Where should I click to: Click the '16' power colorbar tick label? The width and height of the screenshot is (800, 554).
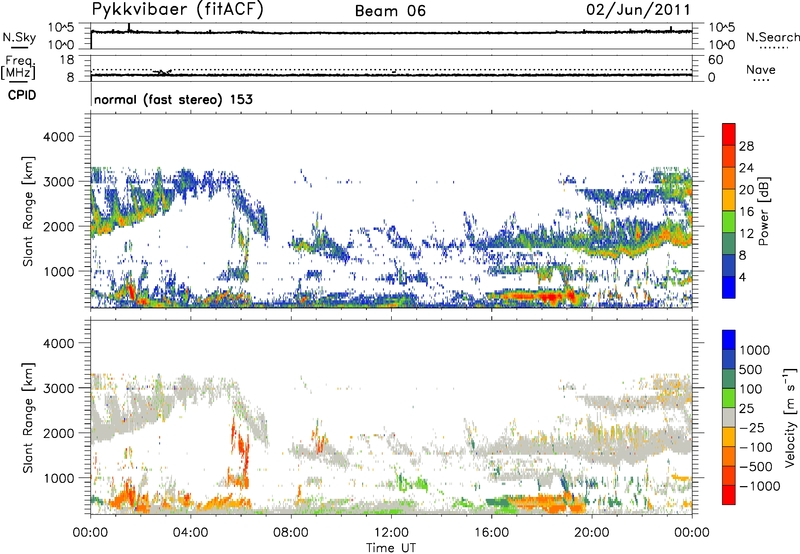click(746, 212)
